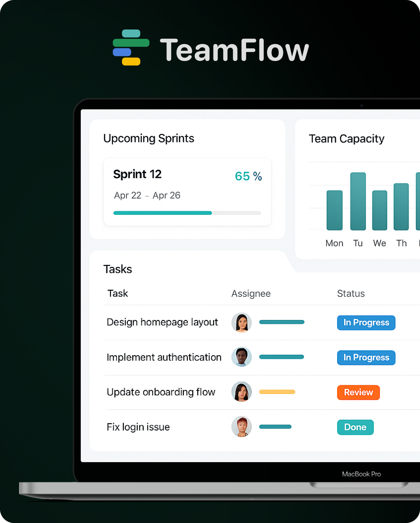420x523 pixels.
Task: Click assignee avatar for Design homepage layout
Action: 241,322
